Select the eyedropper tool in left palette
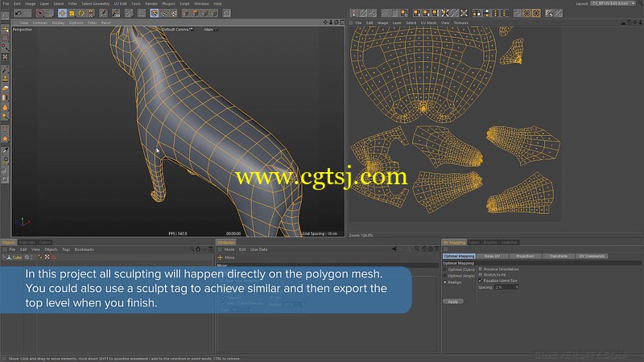Image resolution: width=644 pixels, height=362 pixels. tap(6, 150)
